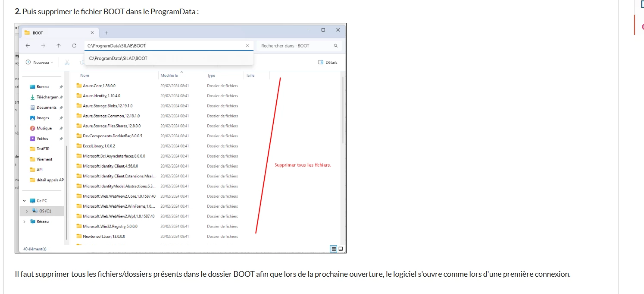The height and width of the screenshot is (294, 644).
Task: Select the BOOT tab title
Action: (x=38, y=33)
